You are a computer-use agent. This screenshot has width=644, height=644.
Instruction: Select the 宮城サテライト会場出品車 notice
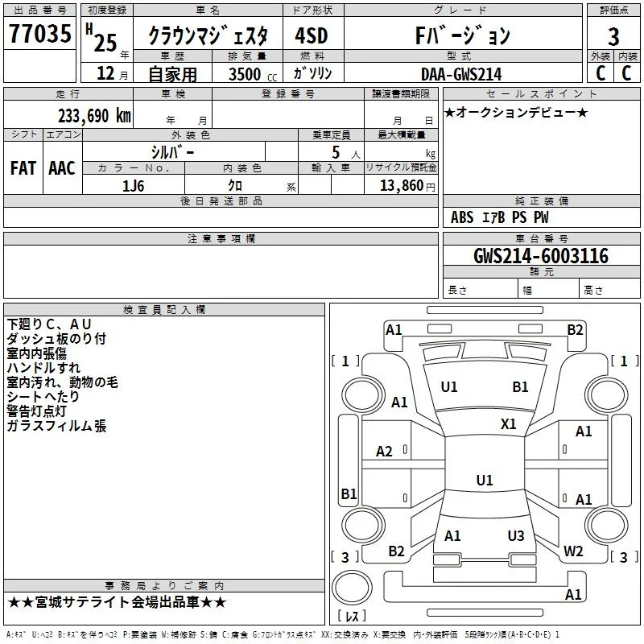pyautogui.click(x=117, y=602)
